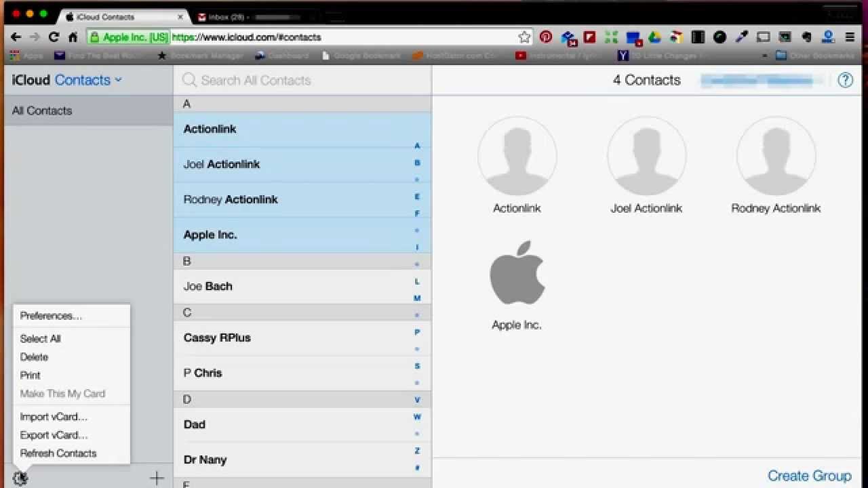Viewport: 868px width, 488px height.
Task: Click the green padlock security icon
Action: (x=95, y=37)
